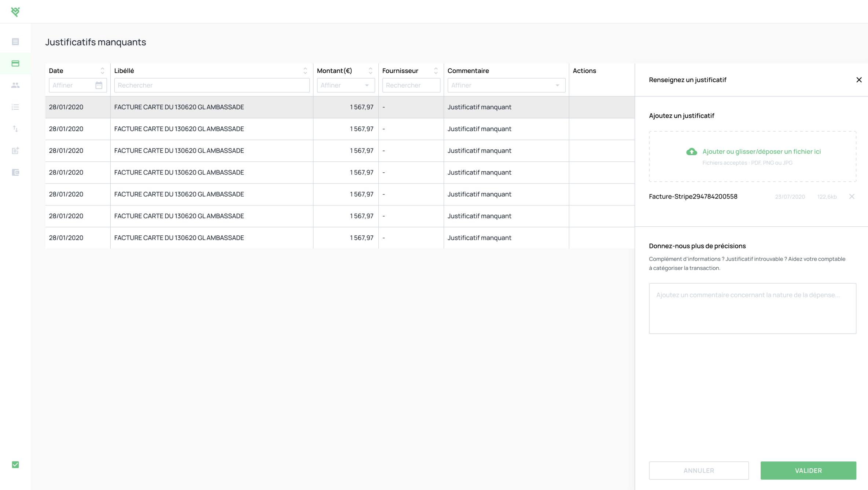Click the cloud upload icon
Screen dimensions: 868x490
691,151
